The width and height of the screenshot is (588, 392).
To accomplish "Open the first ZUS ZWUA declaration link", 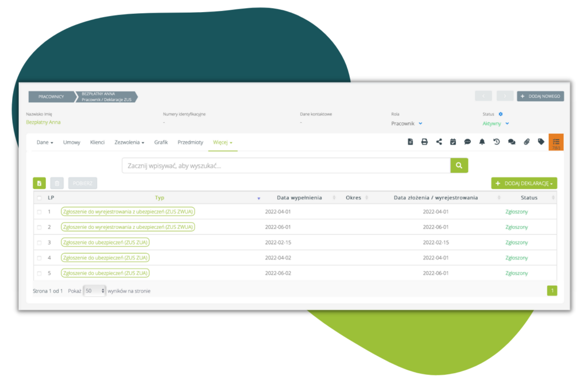I will pyautogui.click(x=127, y=212).
